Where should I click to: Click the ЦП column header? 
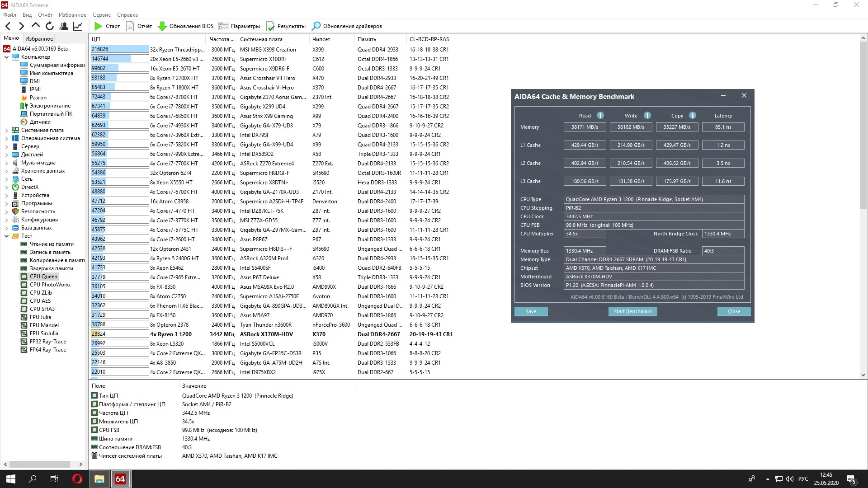pyautogui.click(x=147, y=39)
